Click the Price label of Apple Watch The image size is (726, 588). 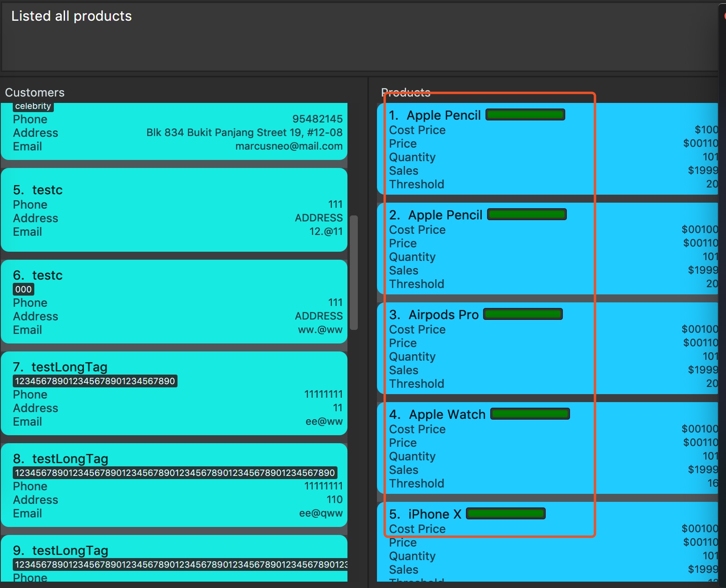403,443
